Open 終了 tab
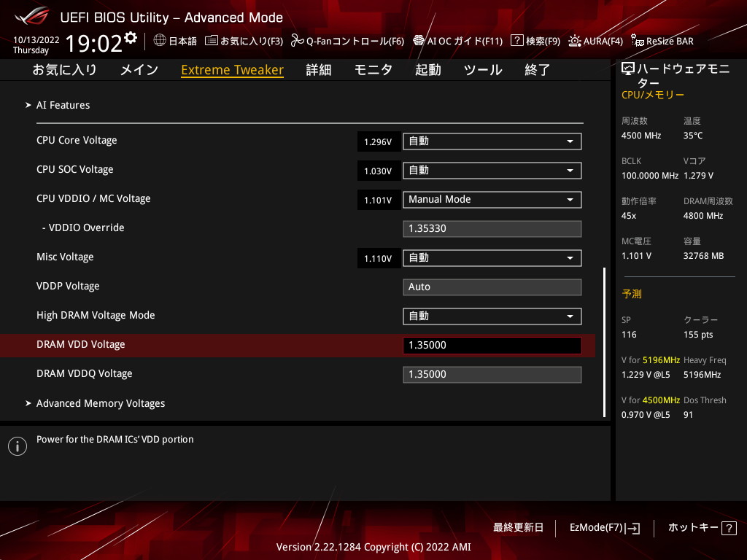Screen dimensions: 747x560 pos(538,70)
